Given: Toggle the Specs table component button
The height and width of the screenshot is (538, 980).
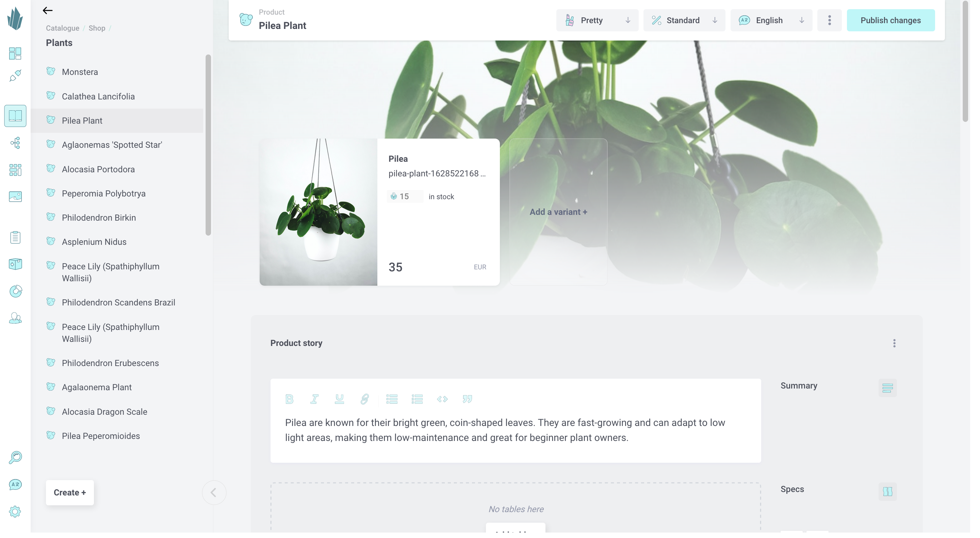Looking at the screenshot, I should pyautogui.click(x=887, y=491).
